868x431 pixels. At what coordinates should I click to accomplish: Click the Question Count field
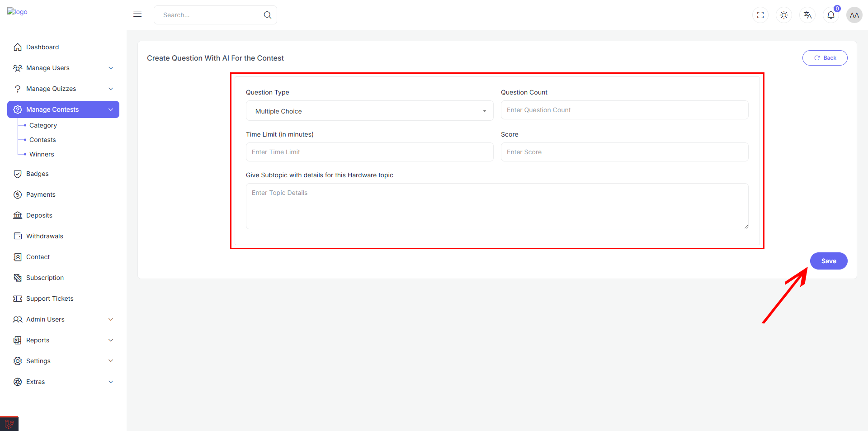point(624,110)
